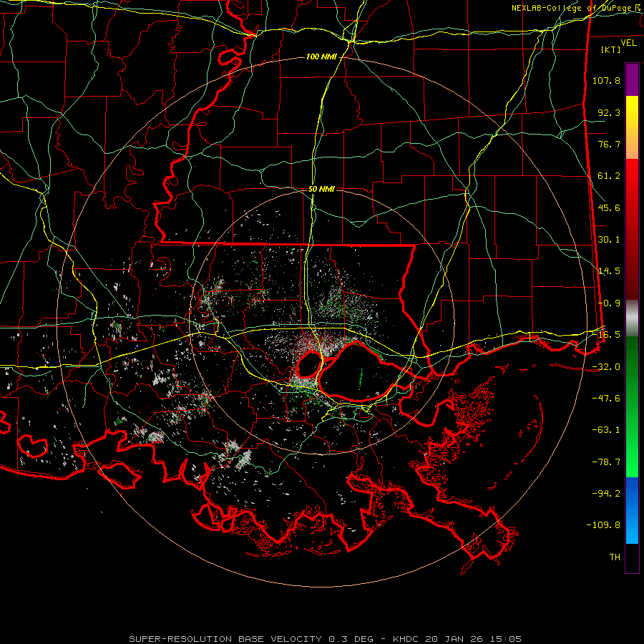Click the 107.8 scale value
This screenshot has height=644, width=644.
click(x=606, y=80)
